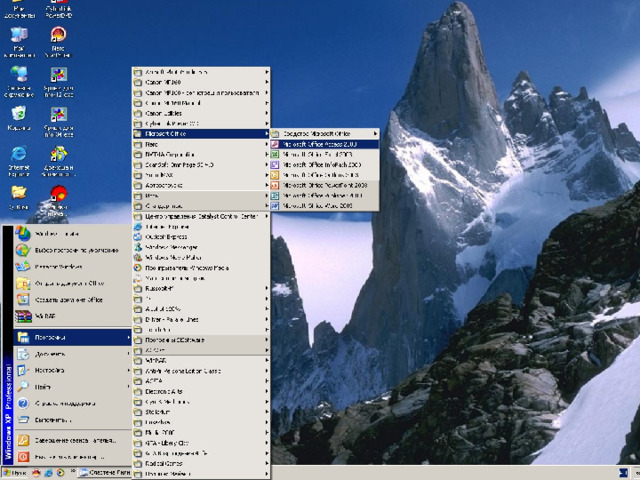The height and width of the screenshot is (480, 640).
Task: Expand Electronic Arts programs folder
Action: click(201, 391)
